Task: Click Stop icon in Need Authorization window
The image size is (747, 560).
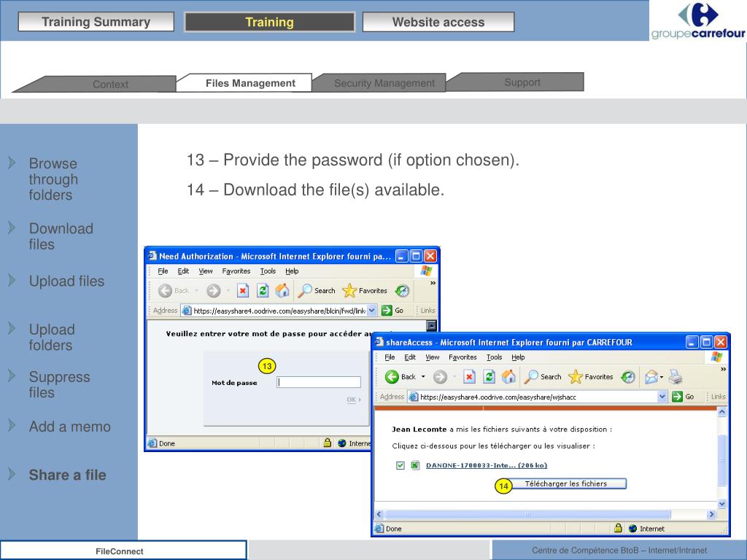Action: click(x=243, y=290)
